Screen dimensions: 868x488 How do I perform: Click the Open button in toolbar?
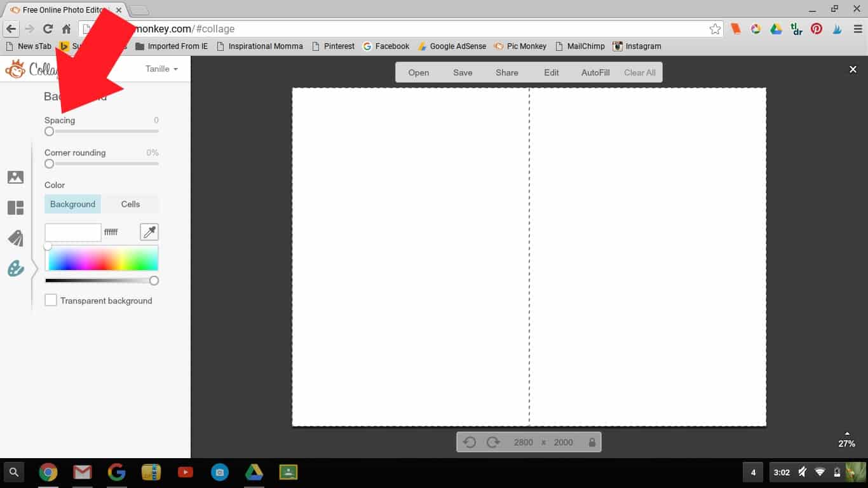418,72
